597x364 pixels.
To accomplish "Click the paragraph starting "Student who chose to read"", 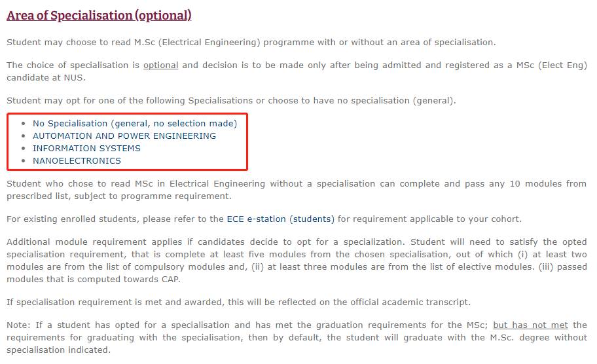I will (x=297, y=189).
